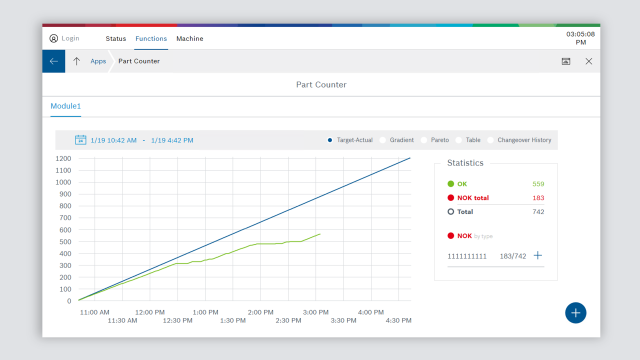640x360 pixels.
Task: Navigate to Apps breadcrumb link
Action: point(98,61)
